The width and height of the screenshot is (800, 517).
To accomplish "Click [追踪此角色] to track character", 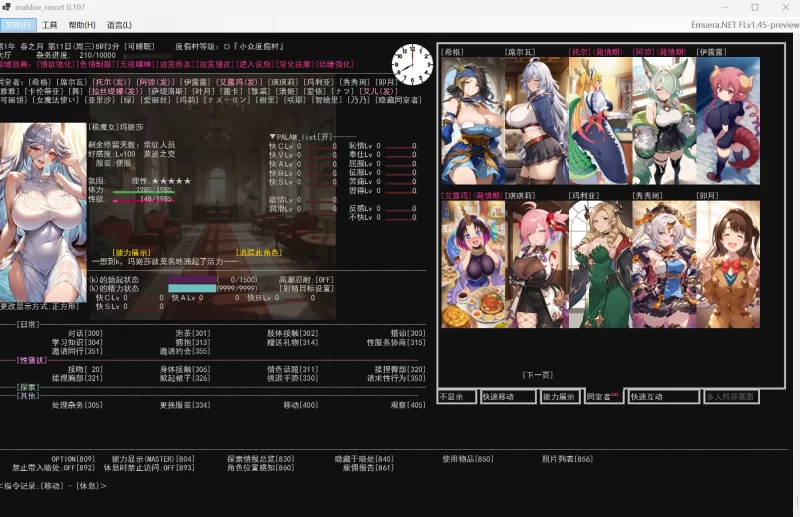I will pos(259,253).
